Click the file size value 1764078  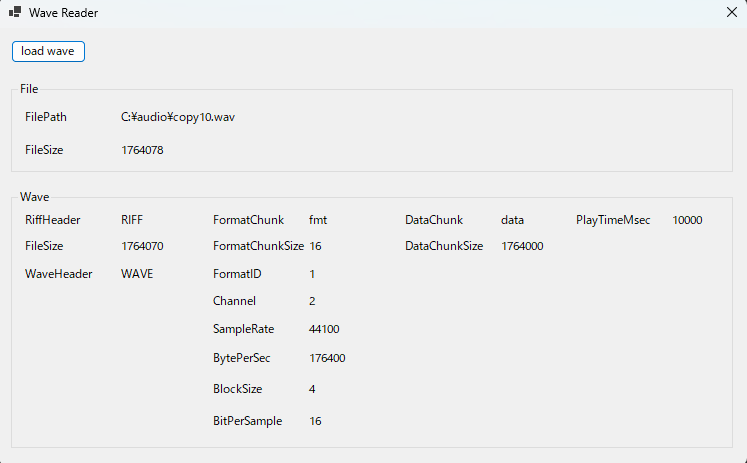[x=142, y=150]
